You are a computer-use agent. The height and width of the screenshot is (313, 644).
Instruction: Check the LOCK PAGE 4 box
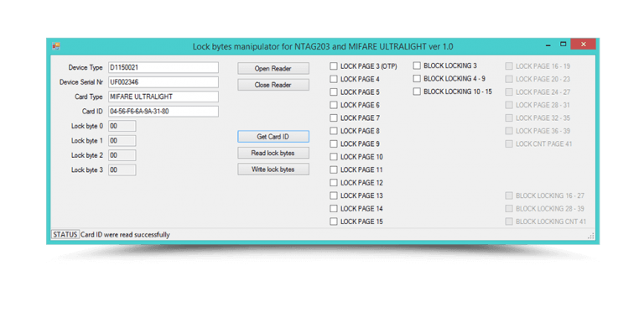334,79
